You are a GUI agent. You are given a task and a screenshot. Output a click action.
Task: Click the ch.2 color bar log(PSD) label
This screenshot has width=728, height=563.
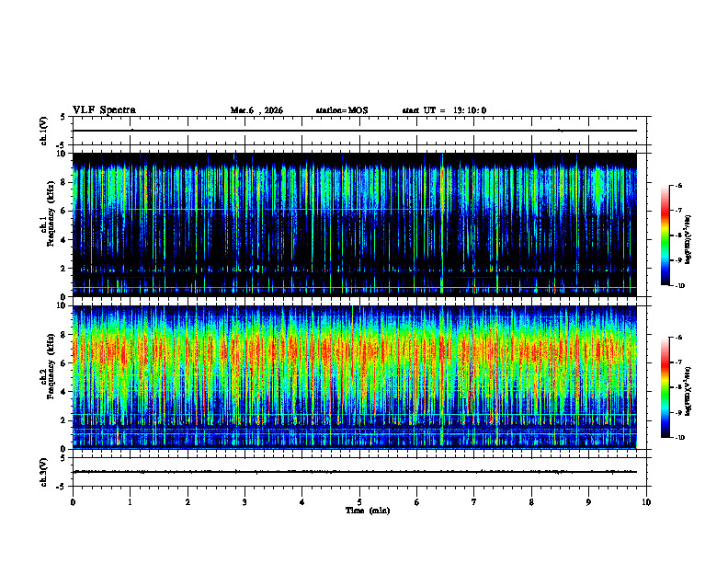point(689,390)
